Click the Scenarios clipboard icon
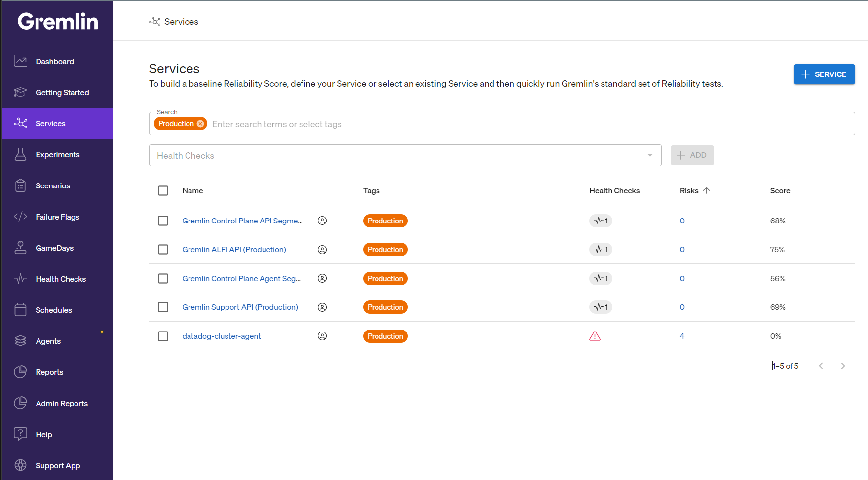This screenshot has height=480, width=868. (20, 185)
